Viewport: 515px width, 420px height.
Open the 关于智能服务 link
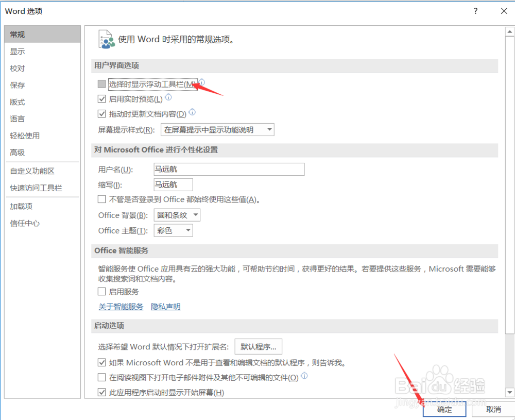(121, 307)
